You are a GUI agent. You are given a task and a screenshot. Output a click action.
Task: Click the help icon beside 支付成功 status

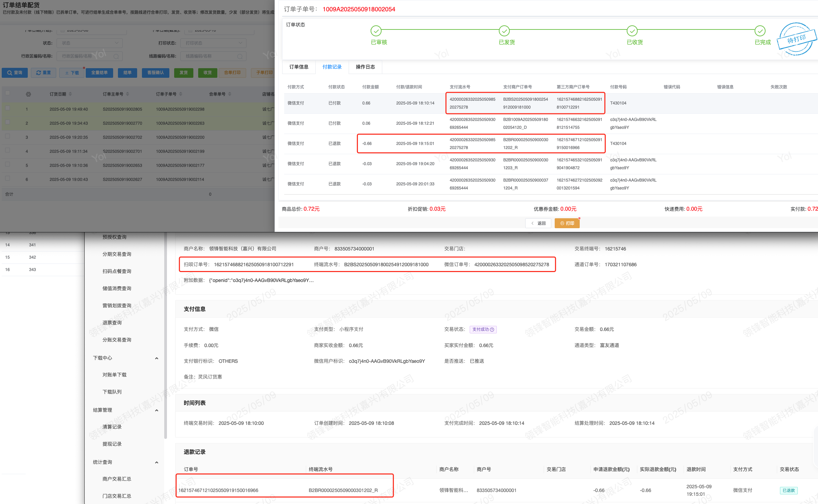pos(492,330)
